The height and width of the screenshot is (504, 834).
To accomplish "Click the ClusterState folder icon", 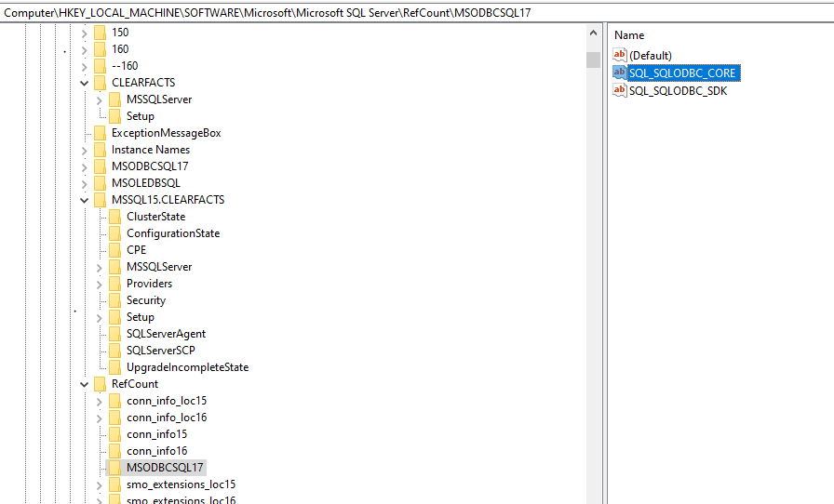I will [114, 217].
